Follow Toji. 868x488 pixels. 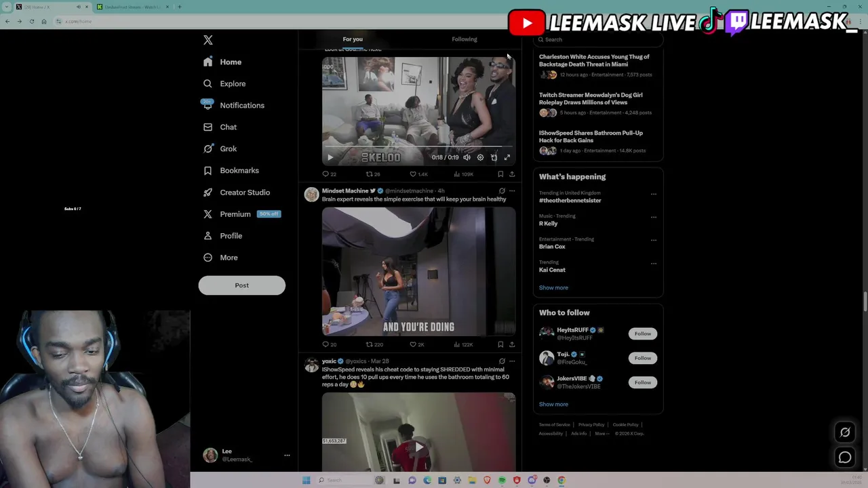pyautogui.click(x=643, y=358)
